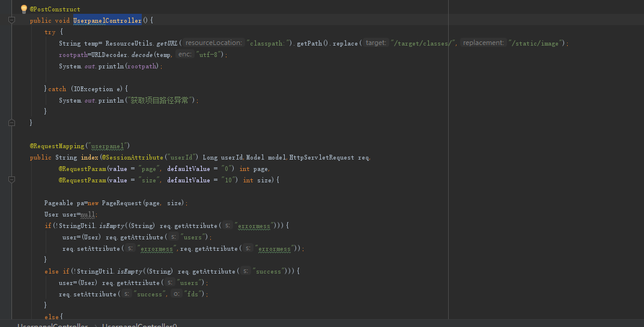Collapse the UserpanelController method fold marker
Viewport: 644px width, 327px height.
11,20
